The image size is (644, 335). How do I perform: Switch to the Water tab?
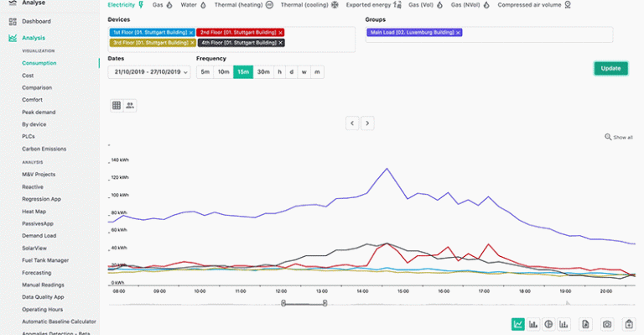click(x=194, y=5)
